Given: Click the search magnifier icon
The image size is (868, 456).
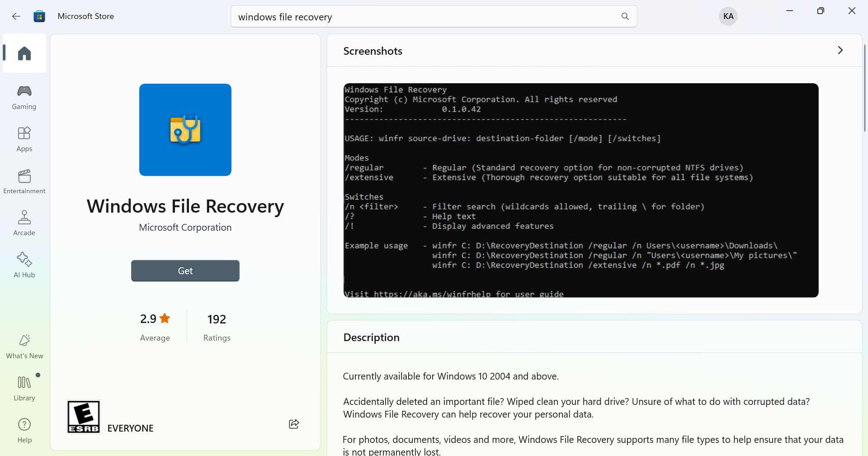Looking at the screenshot, I should coord(625,16).
